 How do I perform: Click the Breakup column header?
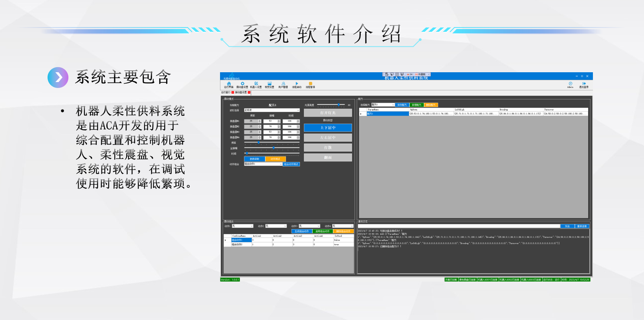521,110
